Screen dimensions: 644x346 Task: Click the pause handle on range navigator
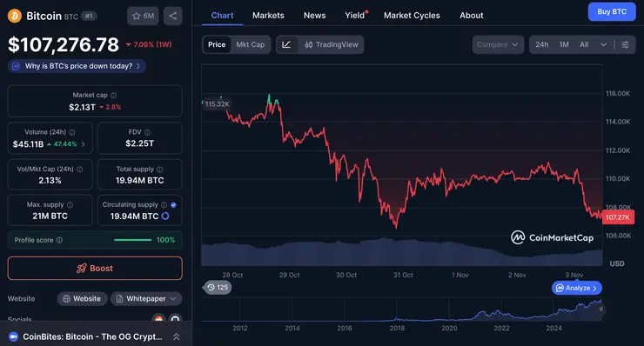click(600, 309)
